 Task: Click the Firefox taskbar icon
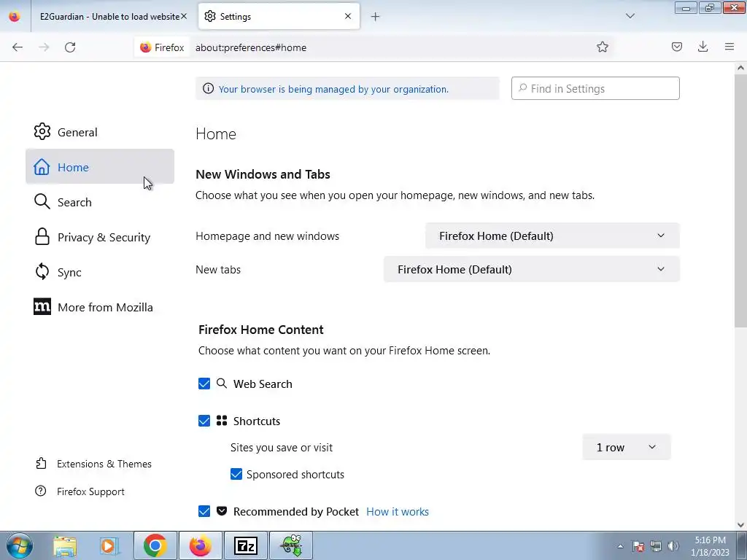point(200,545)
